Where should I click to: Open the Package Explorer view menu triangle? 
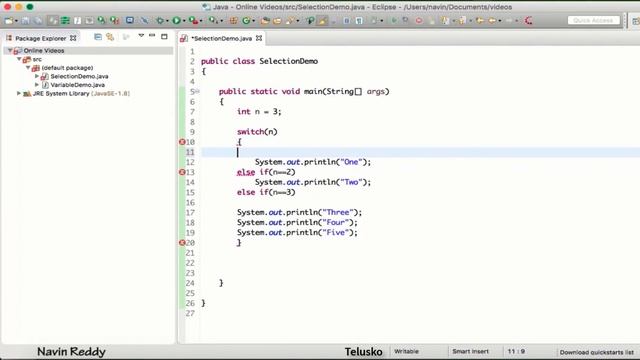pyautogui.click(x=141, y=36)
